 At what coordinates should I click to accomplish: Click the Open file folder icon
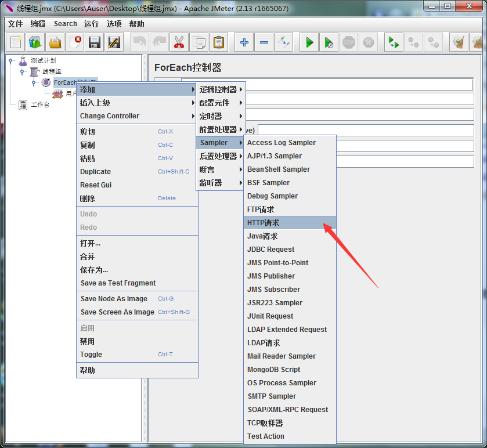coord(55,42)
